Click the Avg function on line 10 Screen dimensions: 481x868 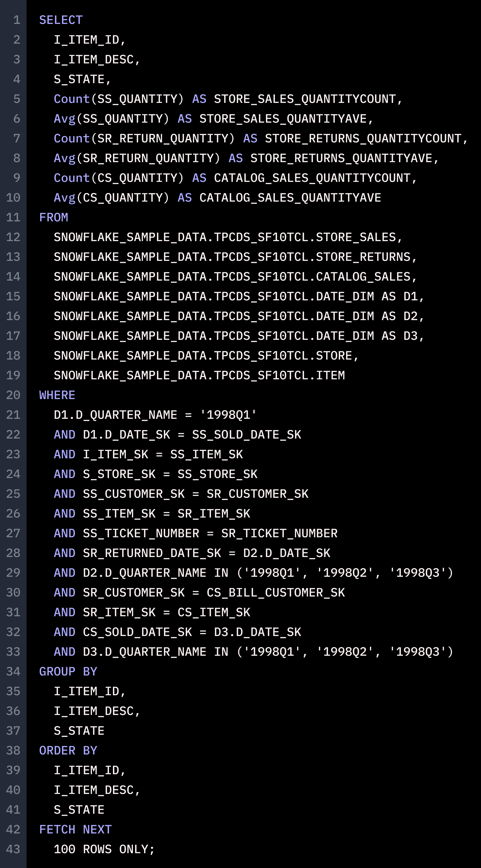click(x=64, y=198)
